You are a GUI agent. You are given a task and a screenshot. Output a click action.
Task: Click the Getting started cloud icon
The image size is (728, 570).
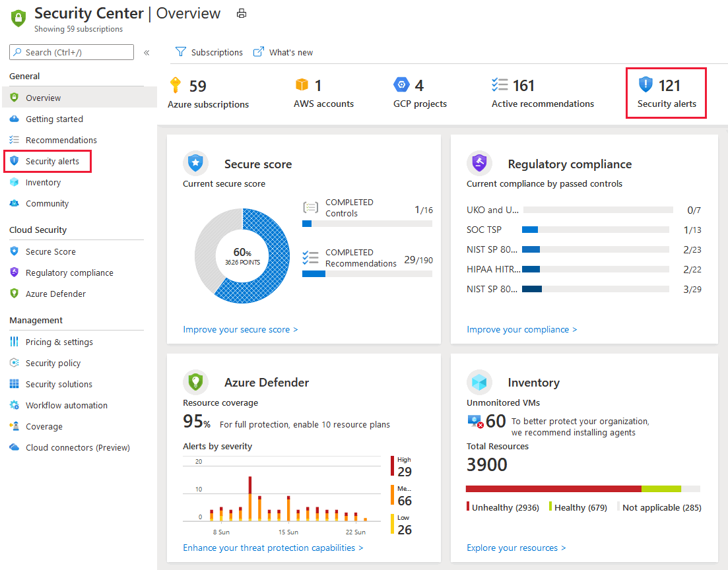(x=15, y=119)
